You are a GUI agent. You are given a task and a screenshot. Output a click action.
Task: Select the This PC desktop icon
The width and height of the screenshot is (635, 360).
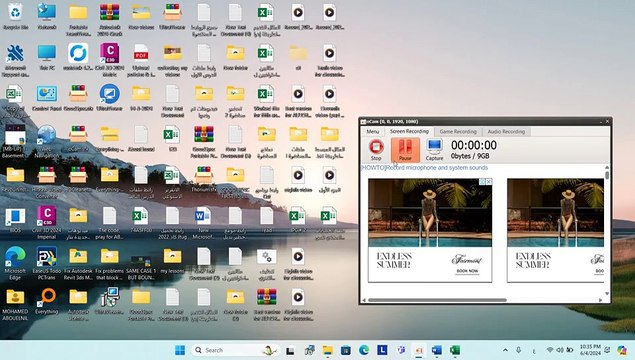[47, 58]
